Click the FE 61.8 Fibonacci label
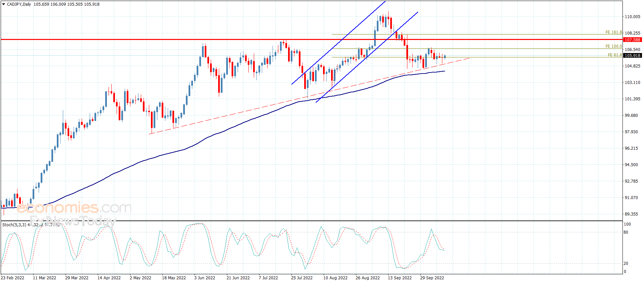 (614, 55)
